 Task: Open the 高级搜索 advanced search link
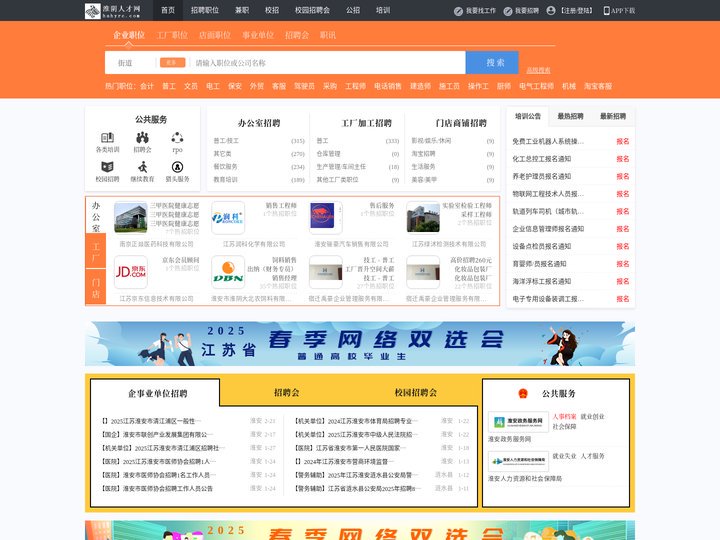click(538, 70)
